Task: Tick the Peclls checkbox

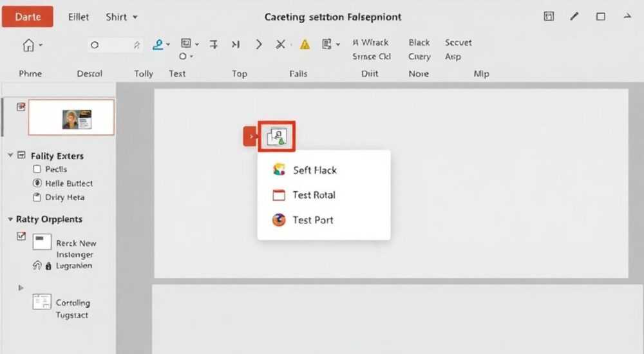Action: pos(37,169)
